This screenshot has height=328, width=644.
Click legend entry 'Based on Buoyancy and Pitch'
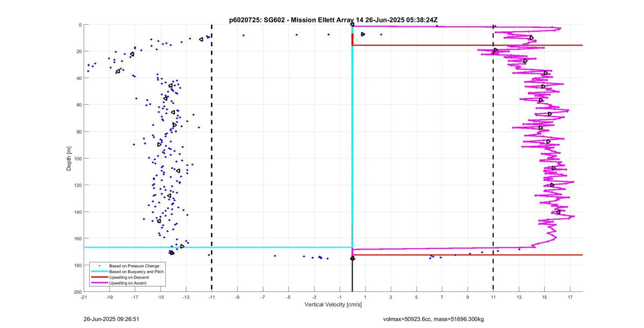point(136,272)
